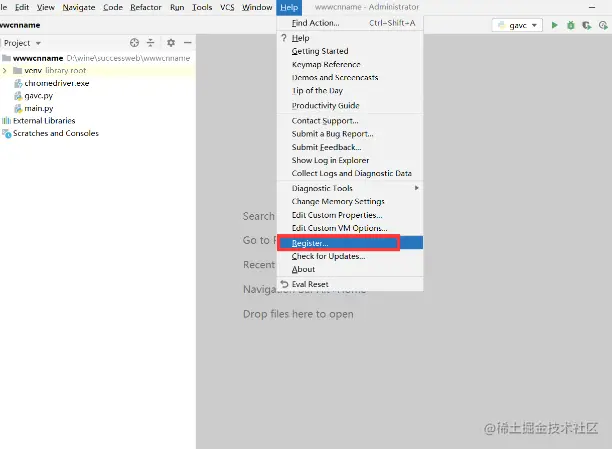Image resolution: width=612 pixels, height=449 pixels.
Task: Choose Show Log in Explorer
Action: pos(350,160)
